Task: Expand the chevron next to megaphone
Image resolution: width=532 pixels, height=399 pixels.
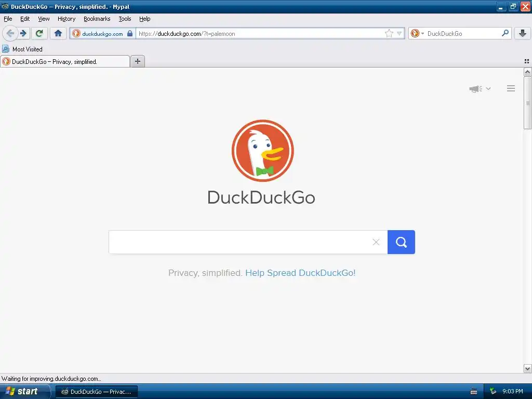Action: tap(488, 88)
